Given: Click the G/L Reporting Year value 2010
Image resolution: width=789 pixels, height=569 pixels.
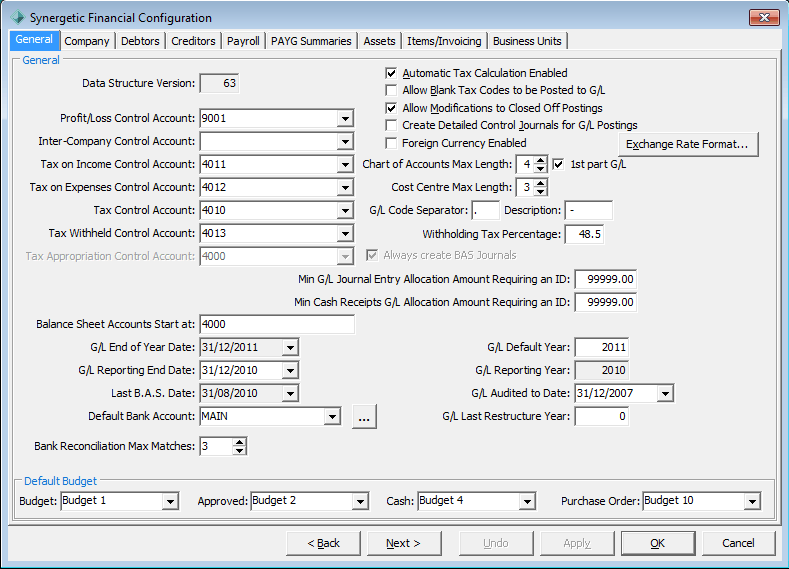Looking at the screenshot, I should coord(602,371).
